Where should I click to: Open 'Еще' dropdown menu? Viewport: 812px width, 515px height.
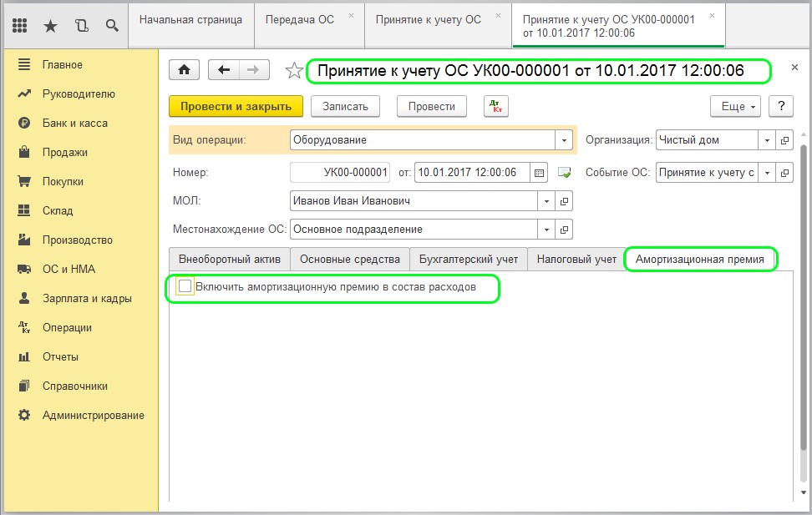click(734, 107)
